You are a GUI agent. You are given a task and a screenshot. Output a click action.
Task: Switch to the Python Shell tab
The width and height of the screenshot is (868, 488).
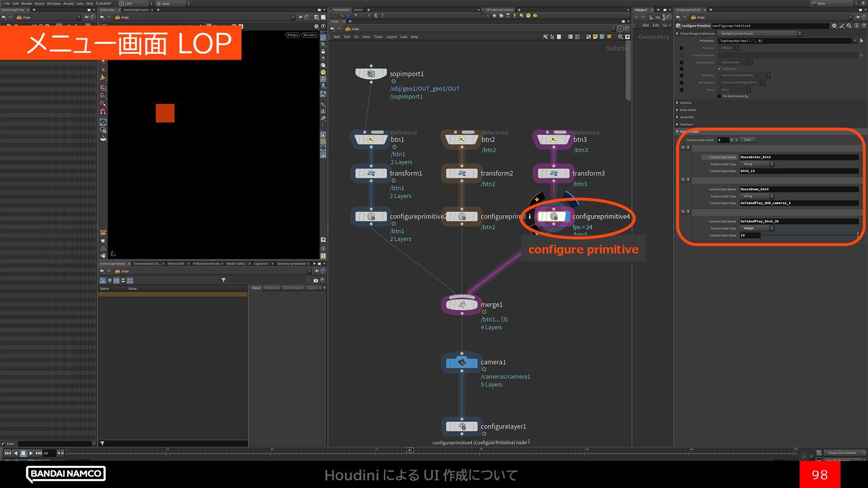[175, 263]
